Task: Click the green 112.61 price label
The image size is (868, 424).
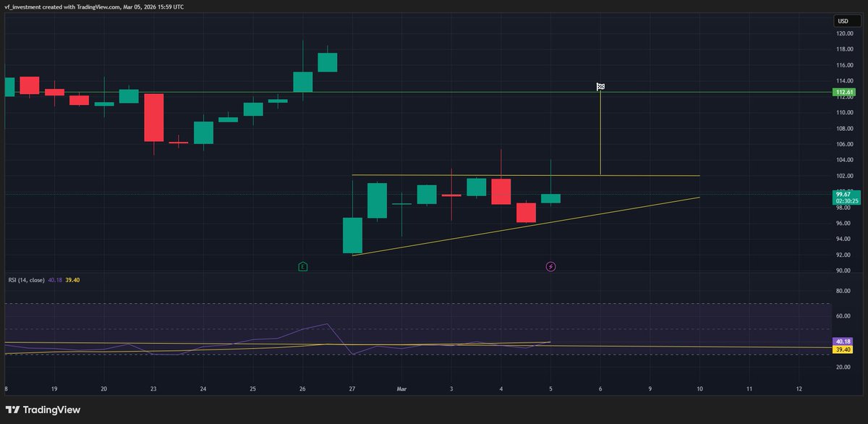Action: [843, 93]
